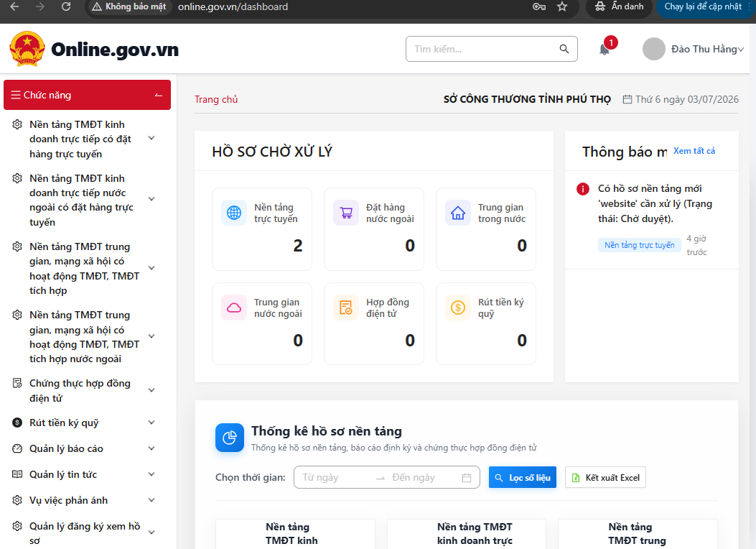Click the Chạy lại để cập nhật browser button
756x549 pixels.
coord(704,6)
